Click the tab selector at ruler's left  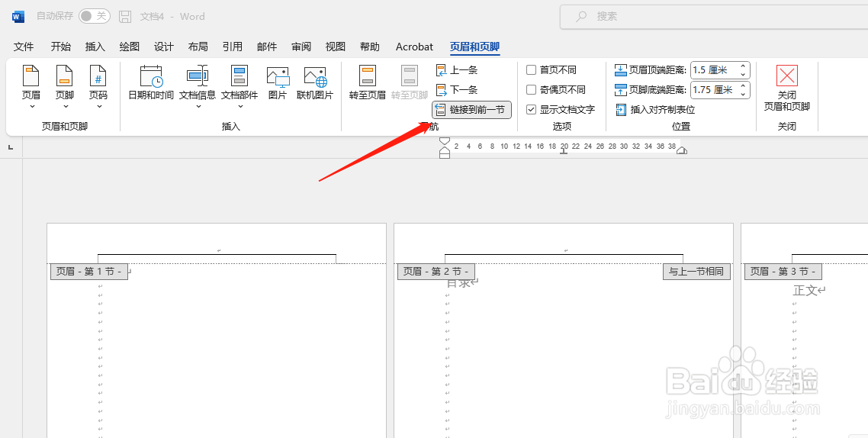[11, 148]
